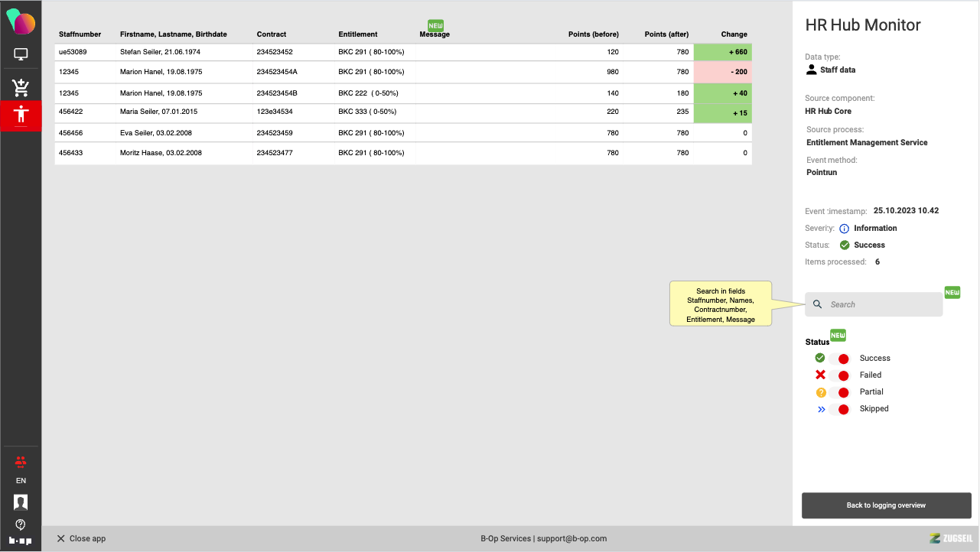Viewport: 980px width, 552px height.
Task: Click the Information severity info icon
Action: click(x=844, y=229)
